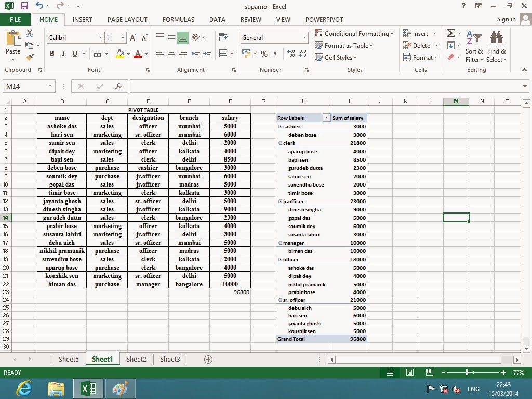Open Cell Styles gallery
Image resolution: width=532 pixels, height=399 pixels.
336,57
